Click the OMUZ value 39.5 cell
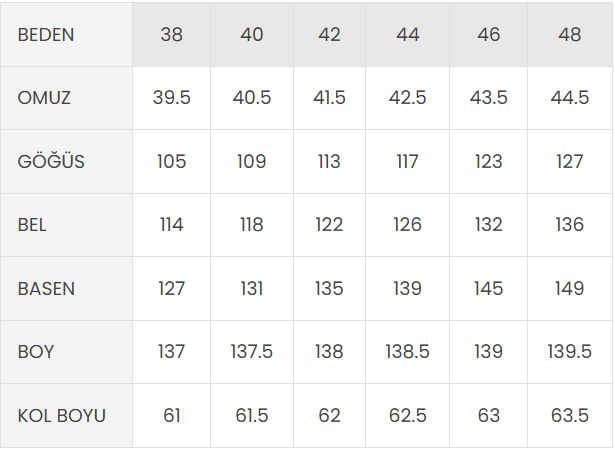Image resolution: width=615 pixels, height=451 pixels. tap(171, 98)
